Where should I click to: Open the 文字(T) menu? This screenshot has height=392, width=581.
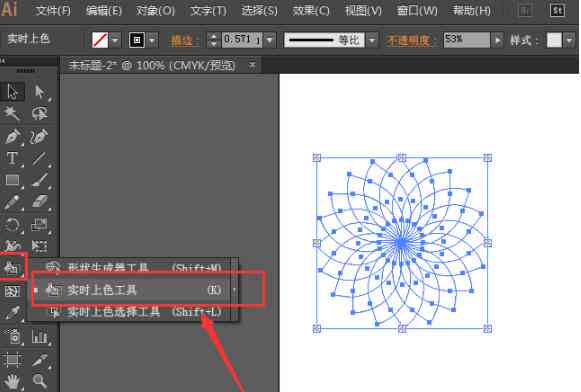(208, 10)
